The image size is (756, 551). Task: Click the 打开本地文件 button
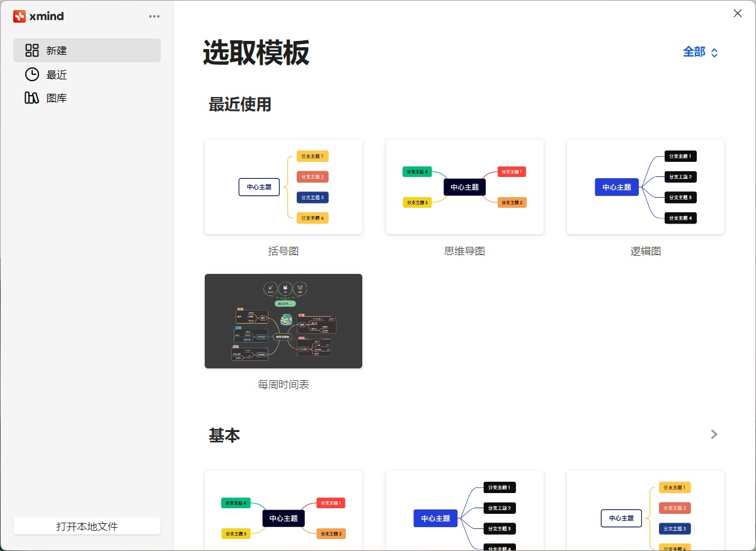[86, 526]
